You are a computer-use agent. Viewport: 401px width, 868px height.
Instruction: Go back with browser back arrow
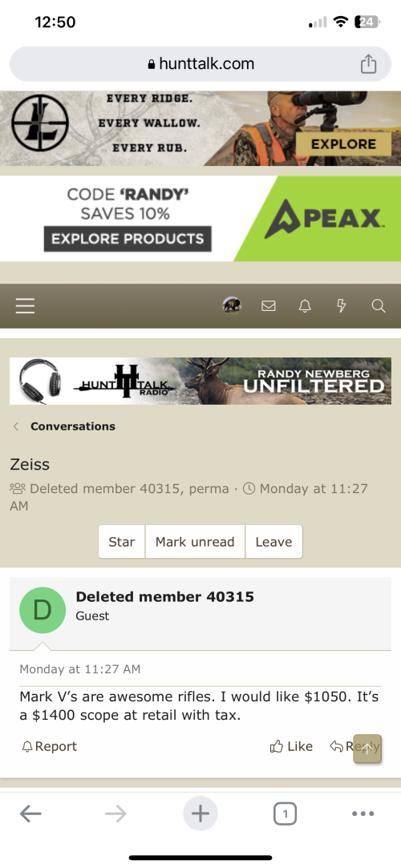point(30,813)
